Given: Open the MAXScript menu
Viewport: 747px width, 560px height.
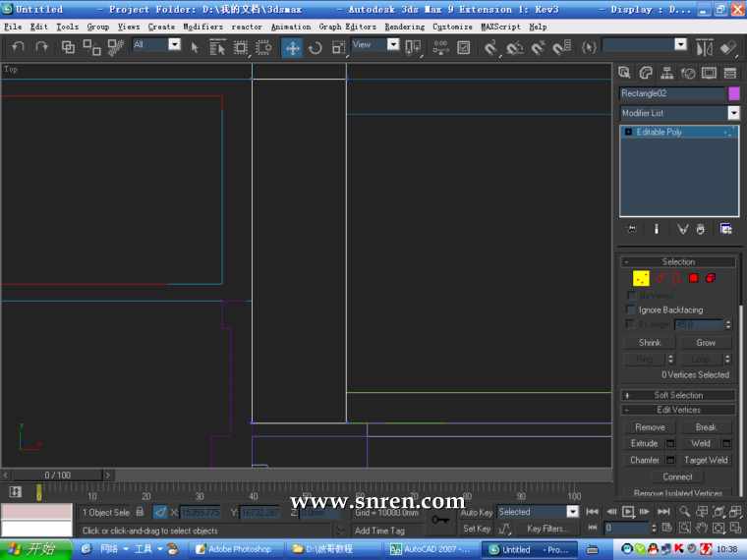Looking at the screenshot, I should (x=500, y=27).
